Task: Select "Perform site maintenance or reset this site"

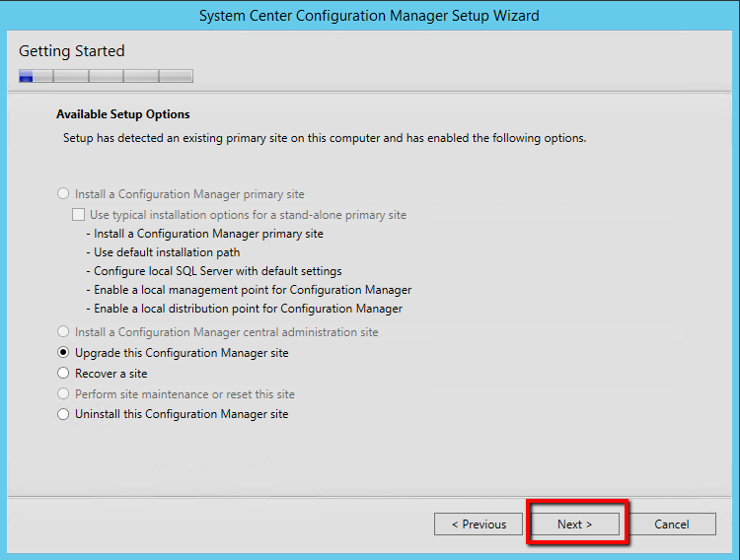Action: click(x=64, y=394)
